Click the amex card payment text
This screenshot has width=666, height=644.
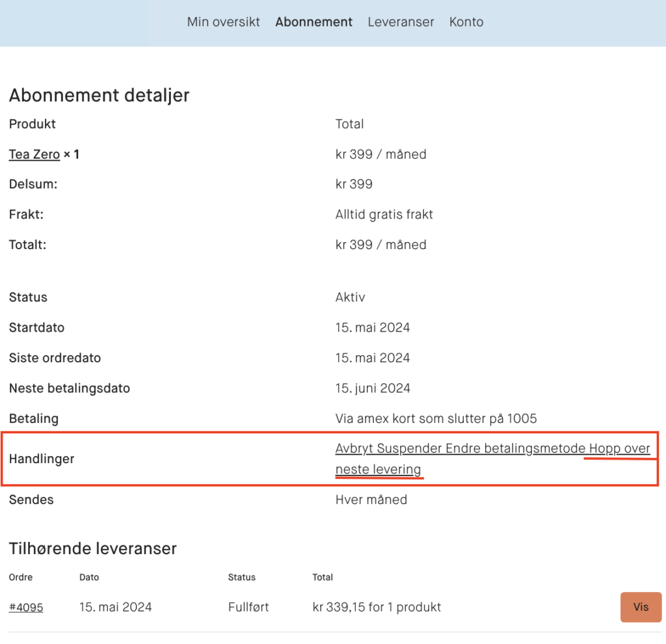click(x=436, y=419)
